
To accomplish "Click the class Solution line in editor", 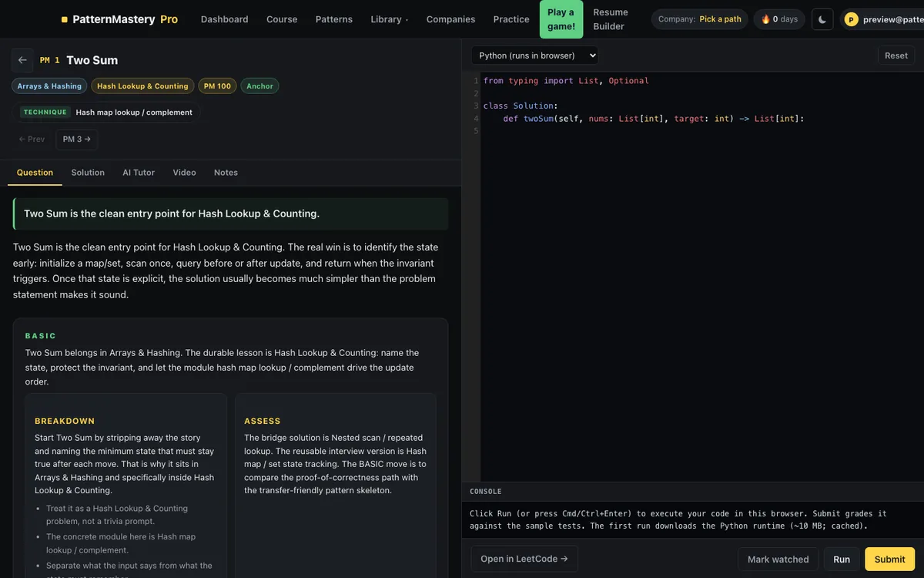I will (x=521, y=106).
